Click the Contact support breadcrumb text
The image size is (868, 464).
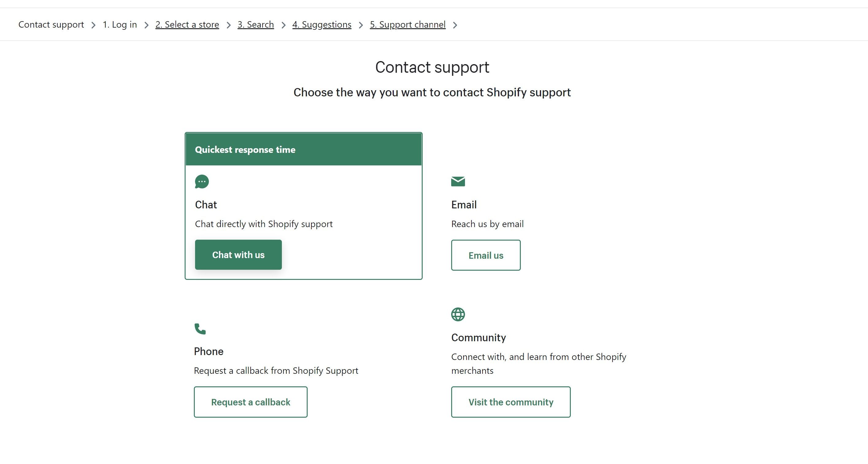(51, 25)
